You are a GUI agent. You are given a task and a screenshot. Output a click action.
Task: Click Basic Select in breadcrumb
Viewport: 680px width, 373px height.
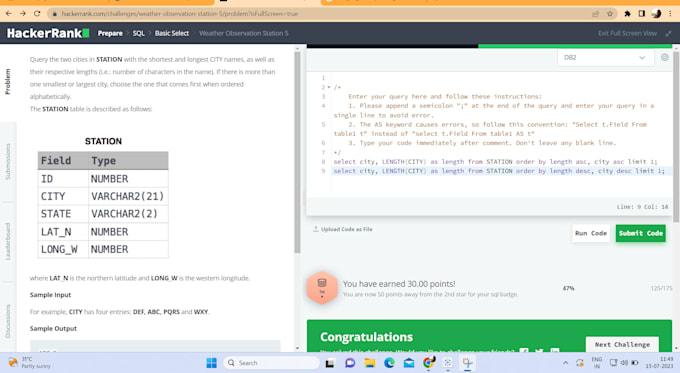172,33
